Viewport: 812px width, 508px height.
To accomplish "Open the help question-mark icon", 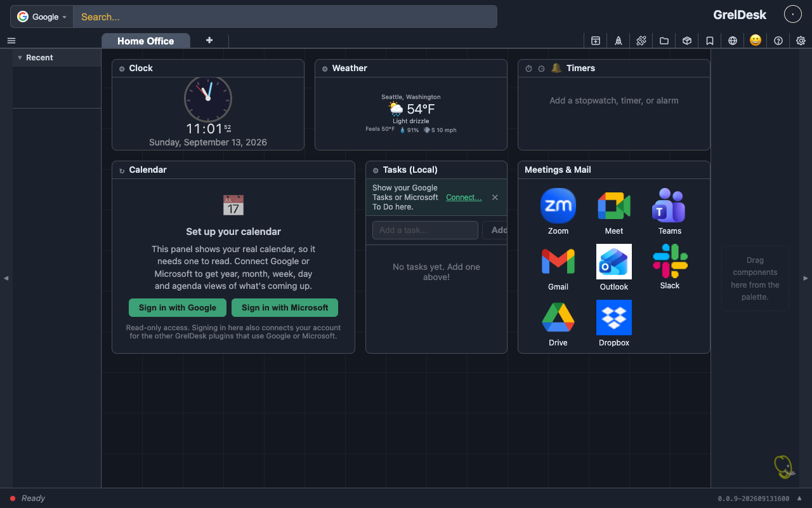I will tap(778, 41).
